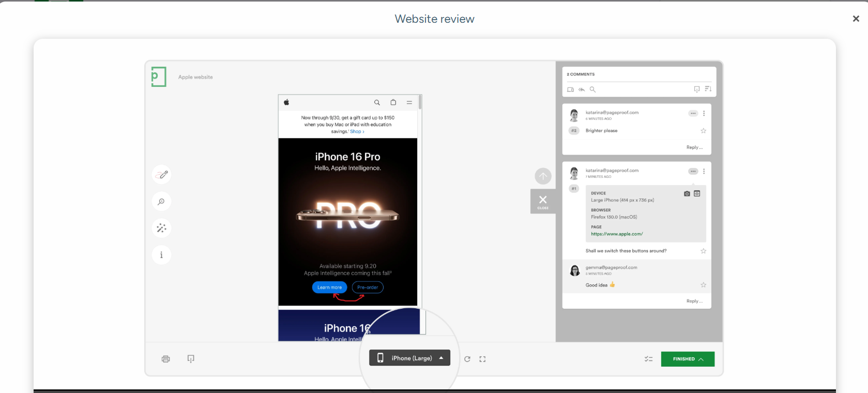Toggle fullscreen view
The image size is (868, 393).
coord(482,359)
